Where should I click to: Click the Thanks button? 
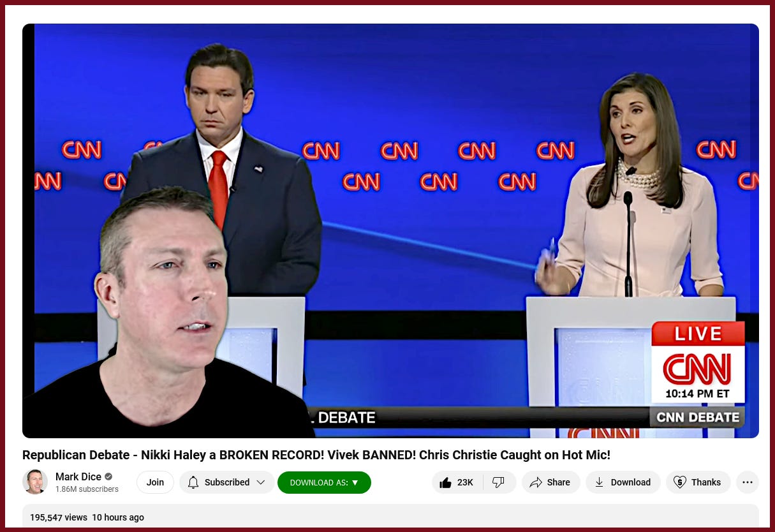(x=698, y=482)
